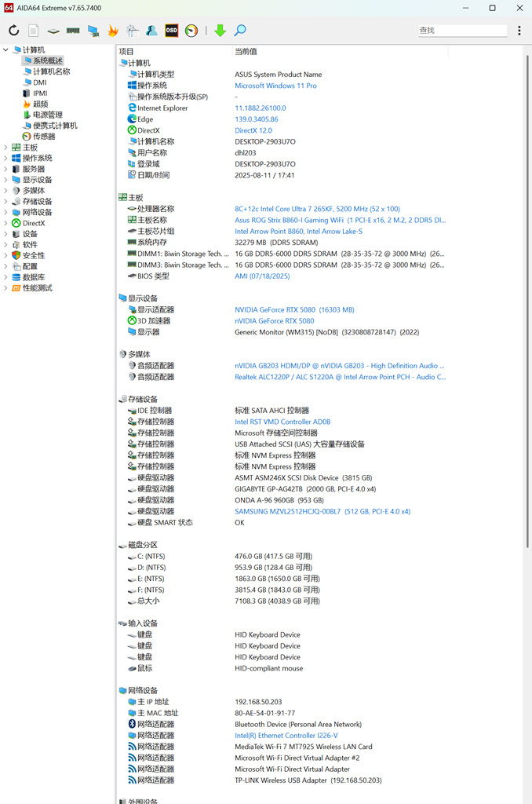This screenshot has height=804, width=532.
Task: Select IPMI in the sidebar
Action: [x=40, y=93]
